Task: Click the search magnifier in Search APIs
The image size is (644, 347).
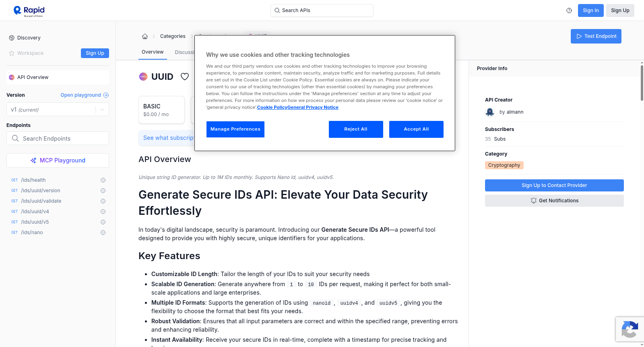Action: [277, 10]
